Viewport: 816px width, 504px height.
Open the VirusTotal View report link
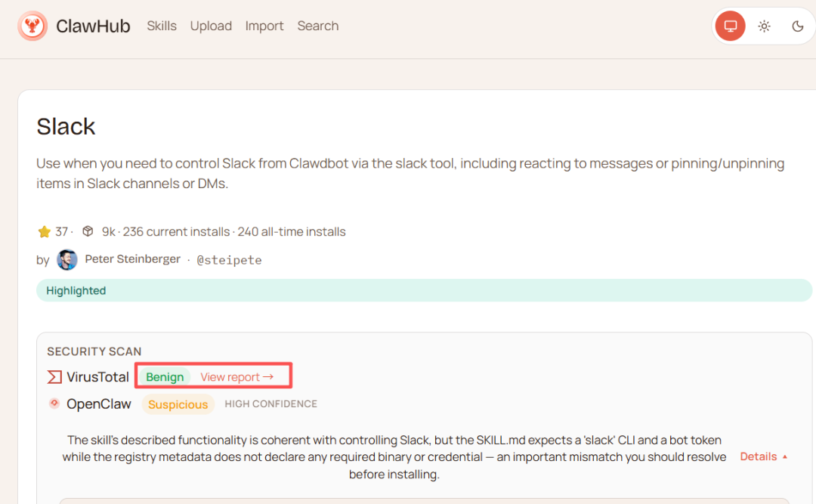(x=236, y=377)
